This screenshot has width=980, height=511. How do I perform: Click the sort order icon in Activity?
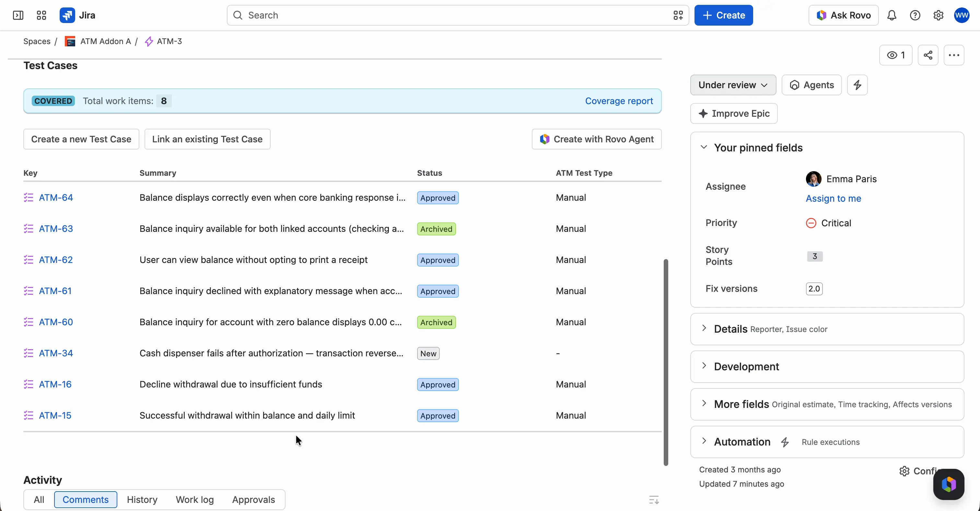654,500
